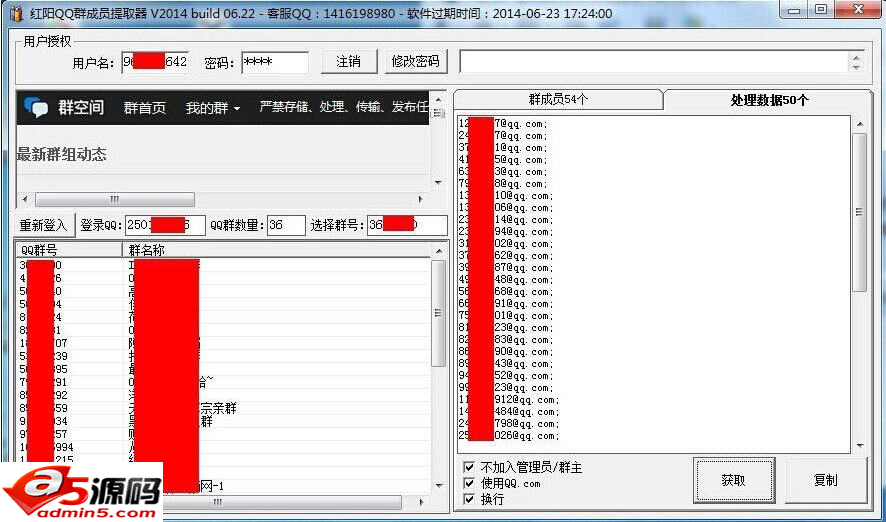The width and height of the screenshot is (886, 522).
Task: Click the 选择群号 input field
Action: (x=407, y=225)
